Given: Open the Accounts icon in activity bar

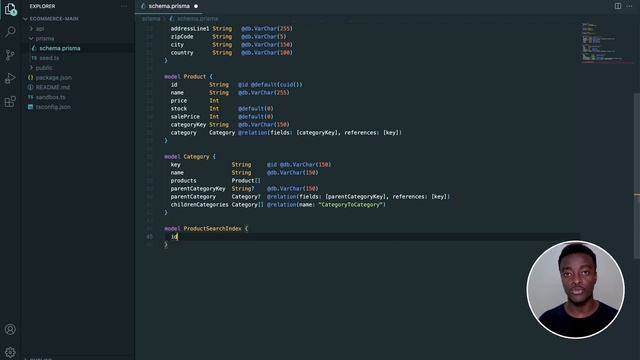Looking at the screenshot, I should click(x=10, y=329).
